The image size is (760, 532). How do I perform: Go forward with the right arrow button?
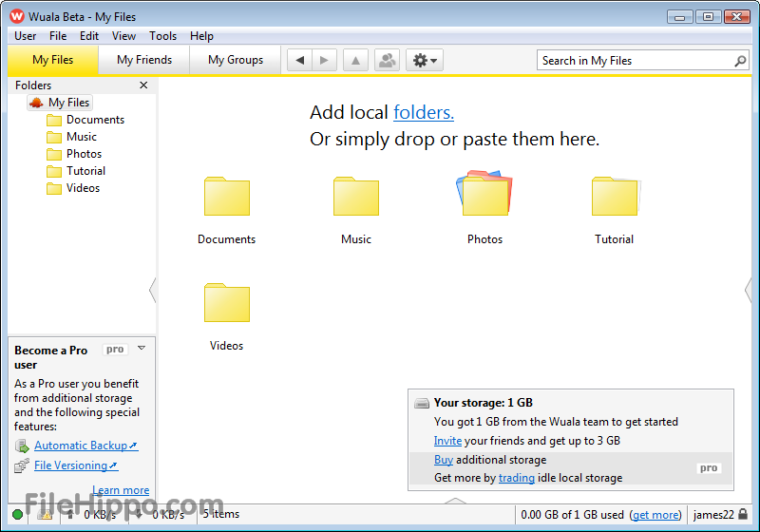pyautogui.click(x=324, y=60)
